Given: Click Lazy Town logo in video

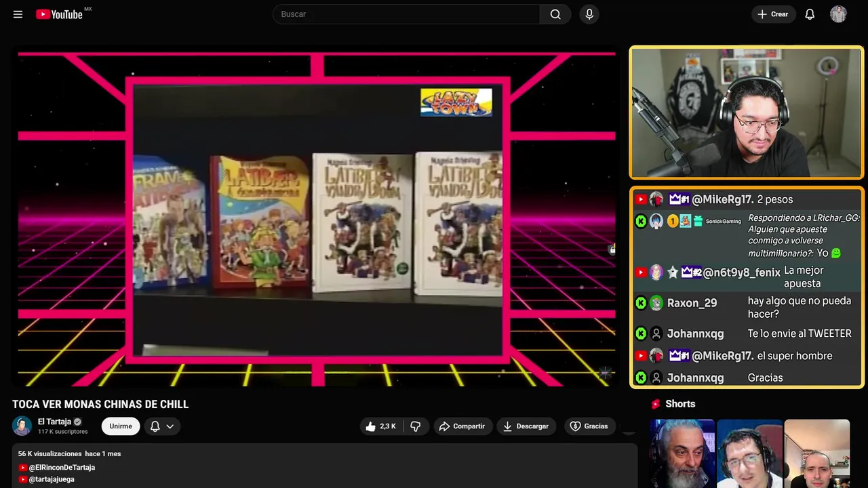Looking at the screenshot, I should [x=456, y=102].
